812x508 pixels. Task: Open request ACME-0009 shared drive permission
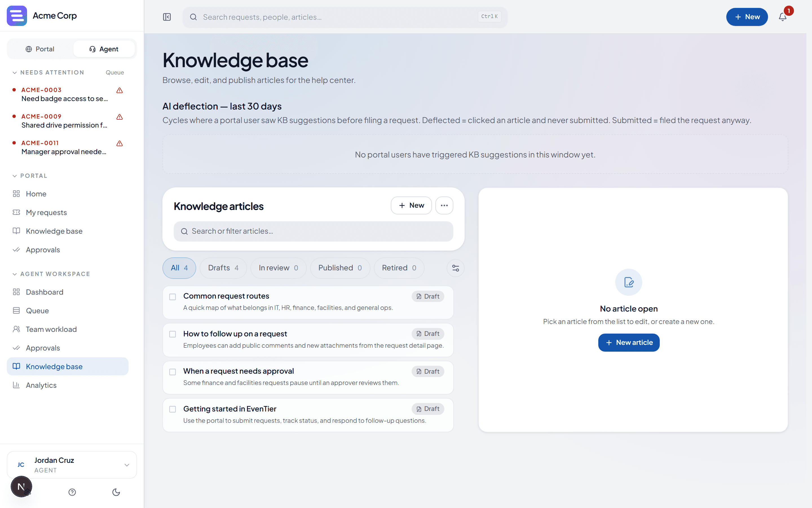[67, 121]
